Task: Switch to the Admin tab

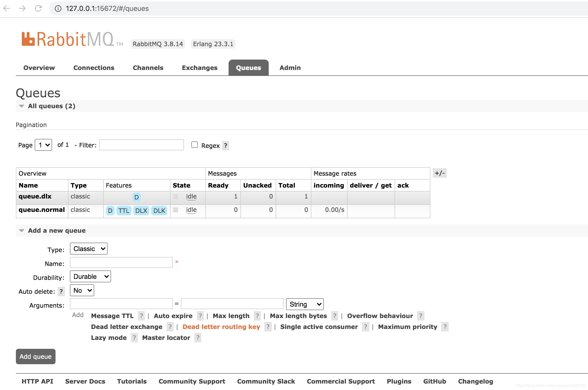Action: [290, 68]
